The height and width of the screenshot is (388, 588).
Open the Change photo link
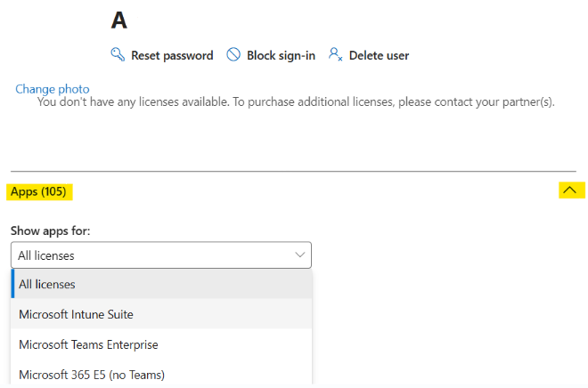tap(53, 89)
